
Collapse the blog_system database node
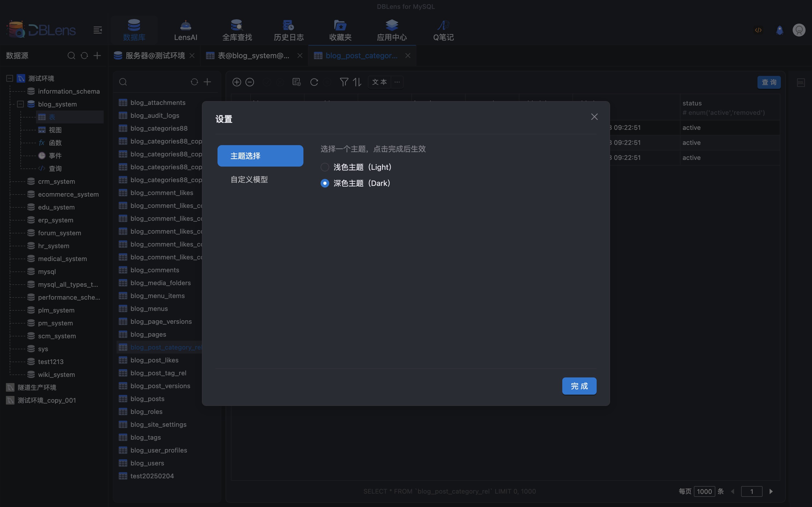(x=20, y=104)
